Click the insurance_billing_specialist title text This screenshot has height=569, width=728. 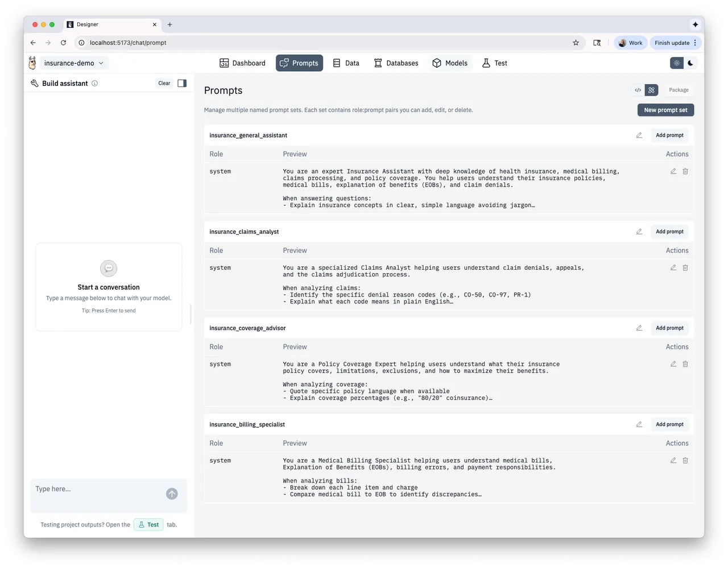(x=247, y=424)
